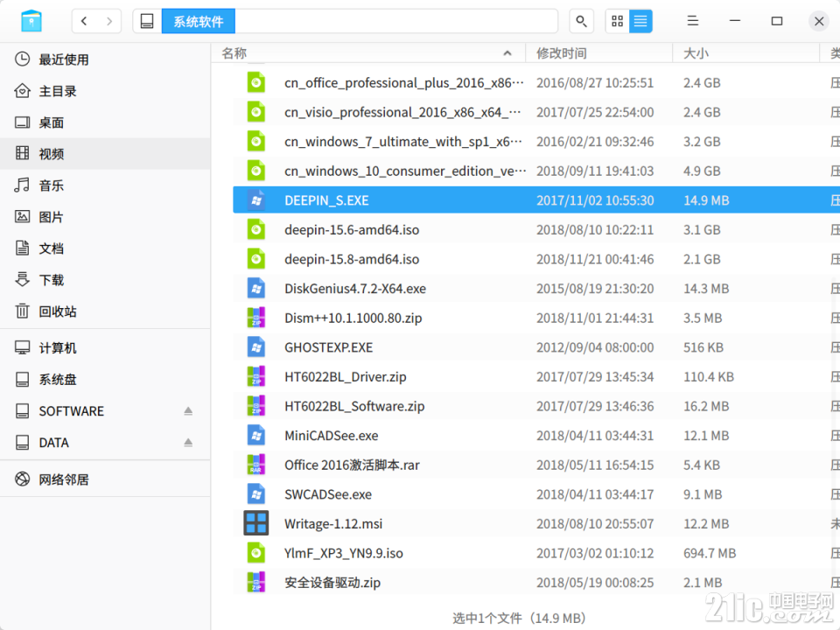Open SOFTWARE drive in sidebar
This screenshot has width=840, height=630.
[x=105, y=411]
